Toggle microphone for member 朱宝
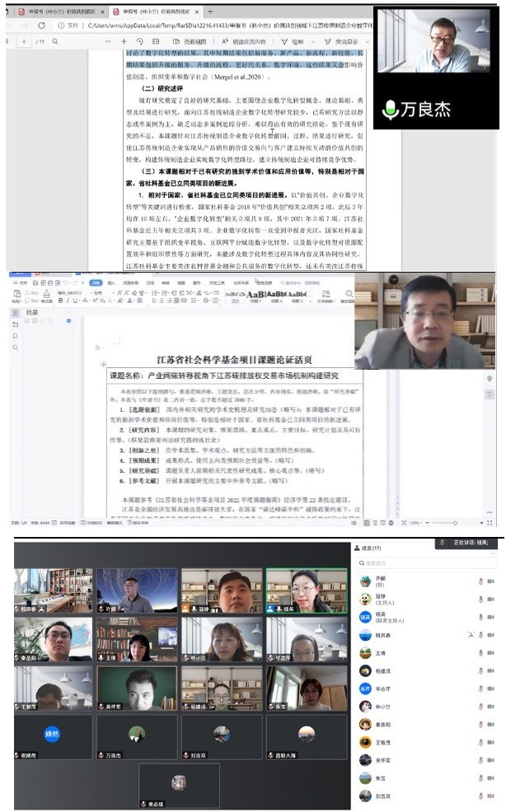Screen dimensions: 506x812 pos(480,778)
